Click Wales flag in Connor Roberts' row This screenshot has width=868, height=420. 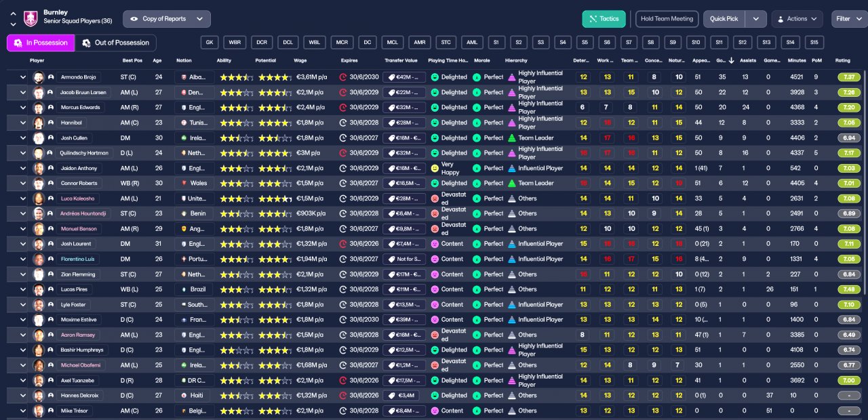(x=184, y=183)
